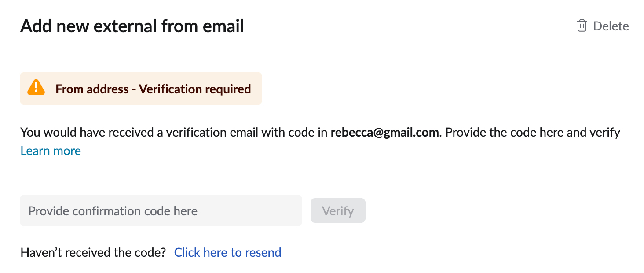Click the peach-colored verification alert banner
The width and height of the screenshot is (644, 273).
(x=141, y=89)
